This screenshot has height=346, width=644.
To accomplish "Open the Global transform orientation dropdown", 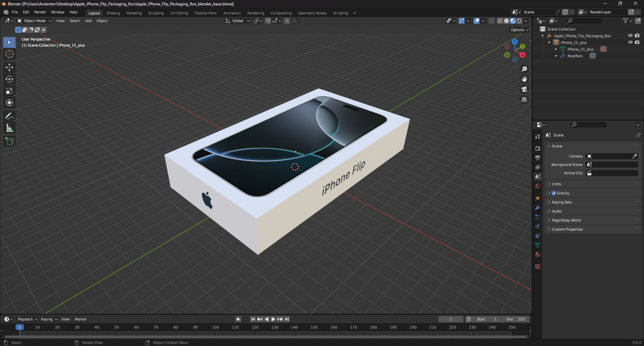I will (237, 21).
